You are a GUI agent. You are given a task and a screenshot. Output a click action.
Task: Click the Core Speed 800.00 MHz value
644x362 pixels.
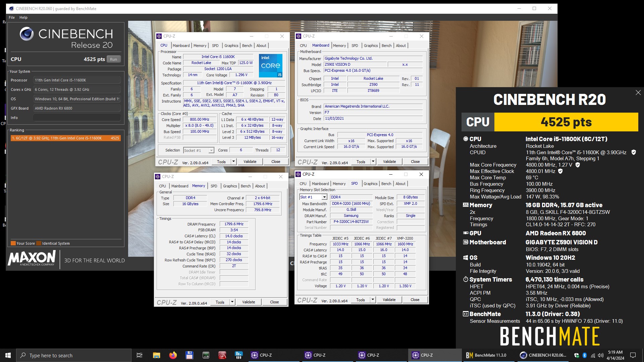200,120
